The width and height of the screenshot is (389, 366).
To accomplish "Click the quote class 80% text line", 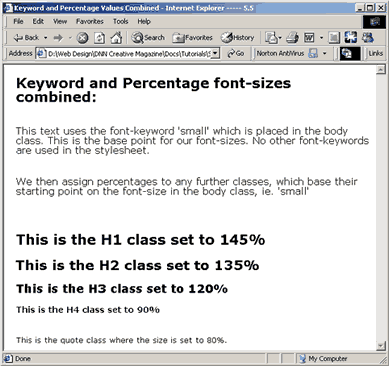I will click(x=121, y=340).
